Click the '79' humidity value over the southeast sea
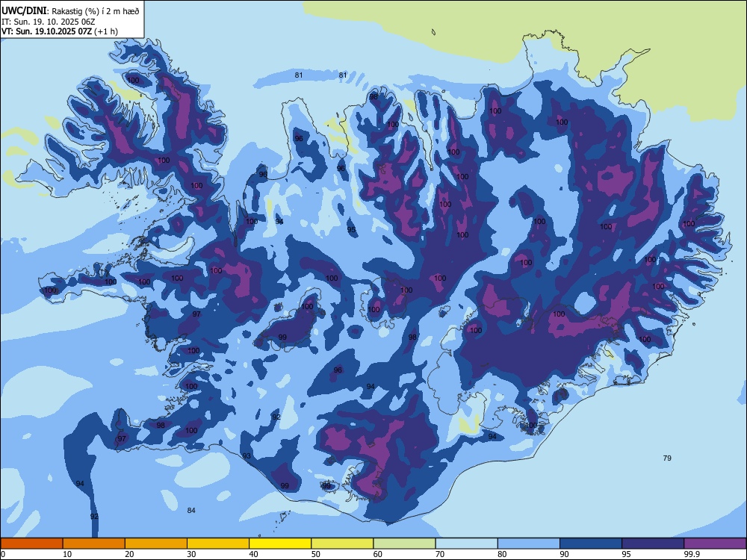 click(x=667, y=458)
